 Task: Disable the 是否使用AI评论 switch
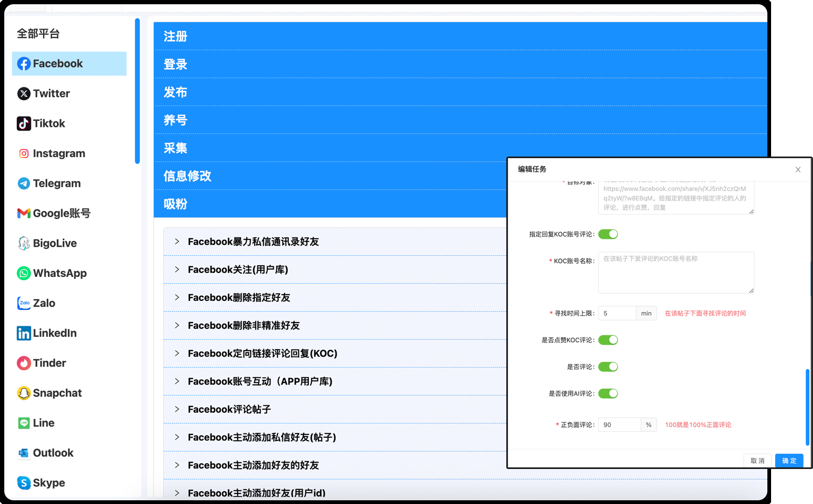pyautogui.click(x=608, y=394)
